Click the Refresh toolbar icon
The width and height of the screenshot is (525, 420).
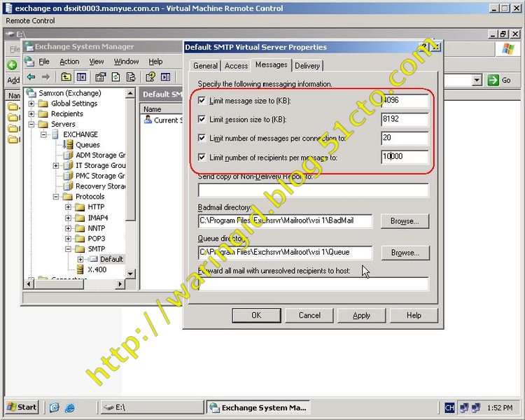[115, 77]
